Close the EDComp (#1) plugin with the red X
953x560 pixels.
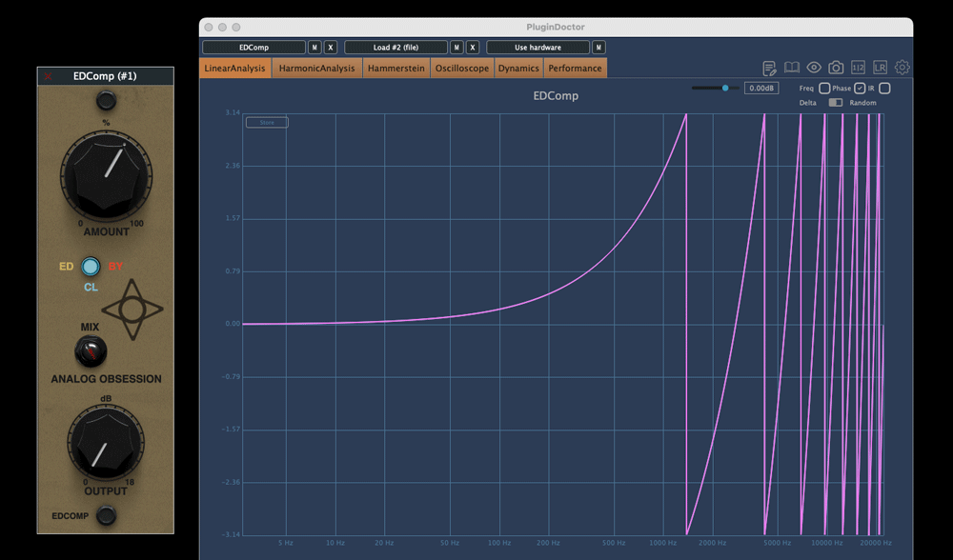(48, 76)
